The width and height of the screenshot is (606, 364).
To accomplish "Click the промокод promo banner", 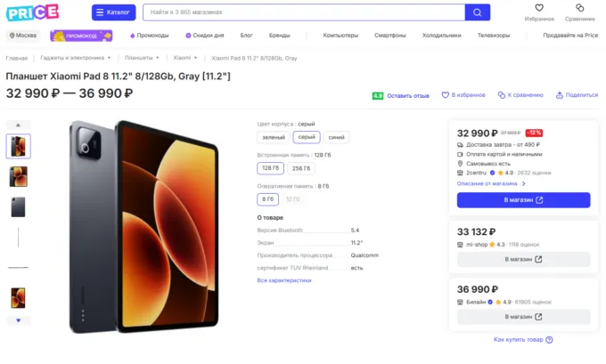I will click(x=81, y=36).
